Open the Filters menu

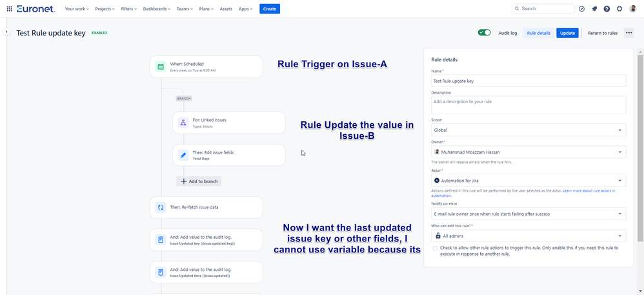(129, 8)
